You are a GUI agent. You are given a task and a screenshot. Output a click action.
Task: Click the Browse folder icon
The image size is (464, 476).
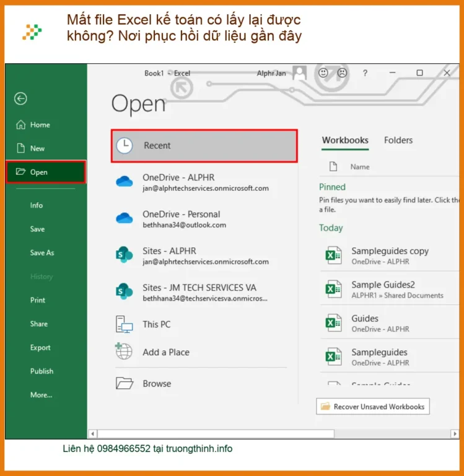tap(124, 383)
